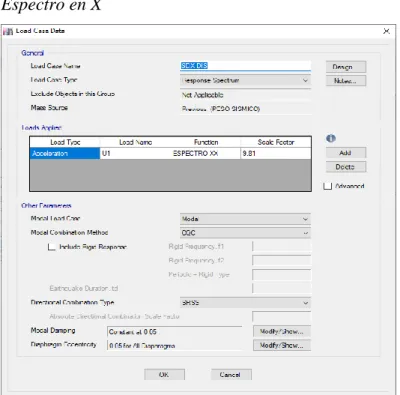
Task: Select the ESPECTRO XX function cell
Action: click(x=205, y=154)
